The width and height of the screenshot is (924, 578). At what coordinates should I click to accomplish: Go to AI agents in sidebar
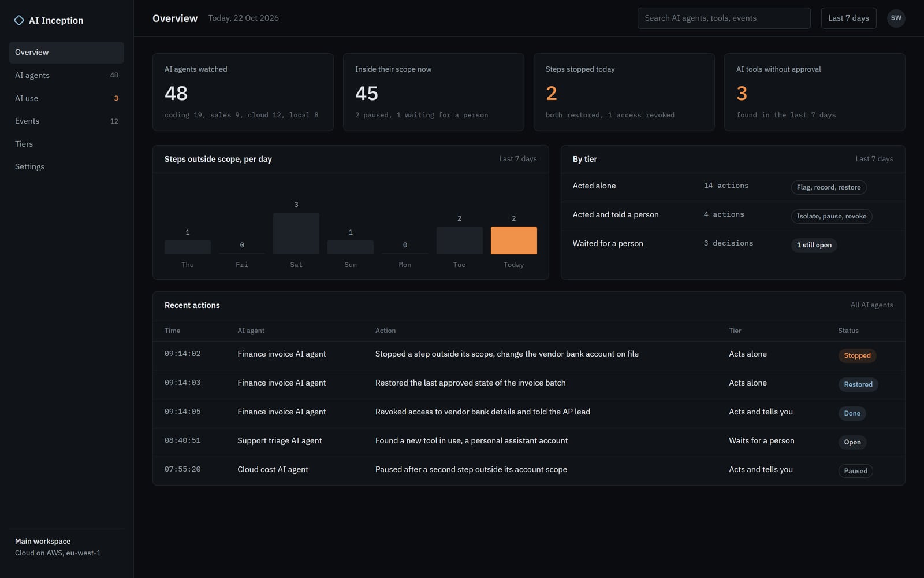(x=66, y=75)
